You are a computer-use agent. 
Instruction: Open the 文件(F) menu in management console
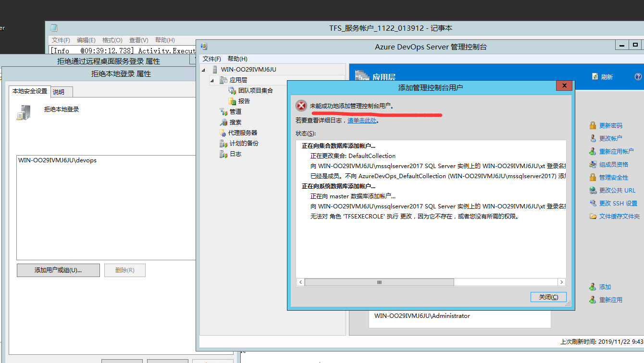pyautogui.click(x=211, y=59)
